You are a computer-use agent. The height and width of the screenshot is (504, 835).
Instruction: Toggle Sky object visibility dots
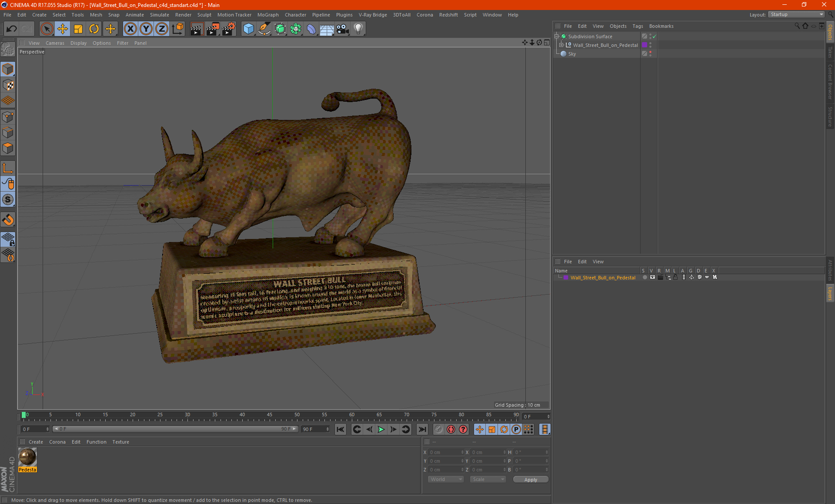tap(650, 53)
